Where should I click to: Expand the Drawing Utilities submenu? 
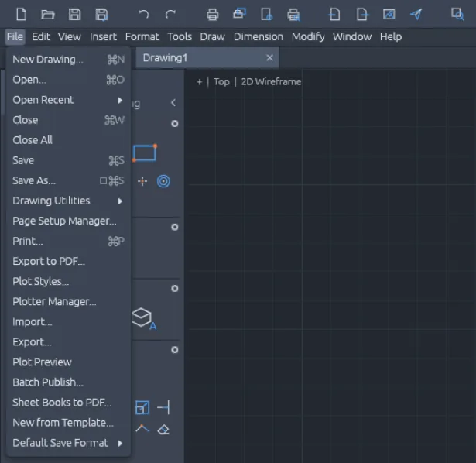pos(68,201)
